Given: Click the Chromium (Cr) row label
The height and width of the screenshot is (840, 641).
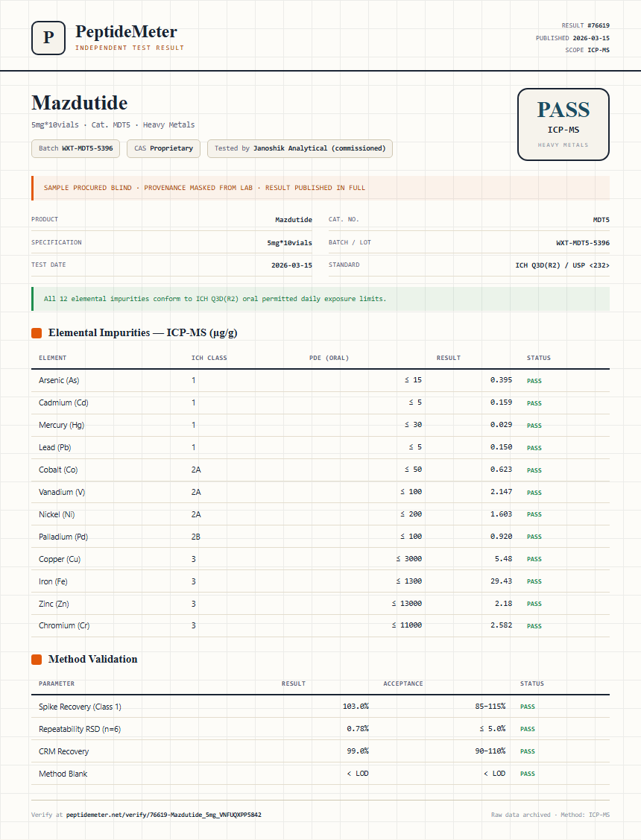Looking at the screenshot, I should point(63,626).
